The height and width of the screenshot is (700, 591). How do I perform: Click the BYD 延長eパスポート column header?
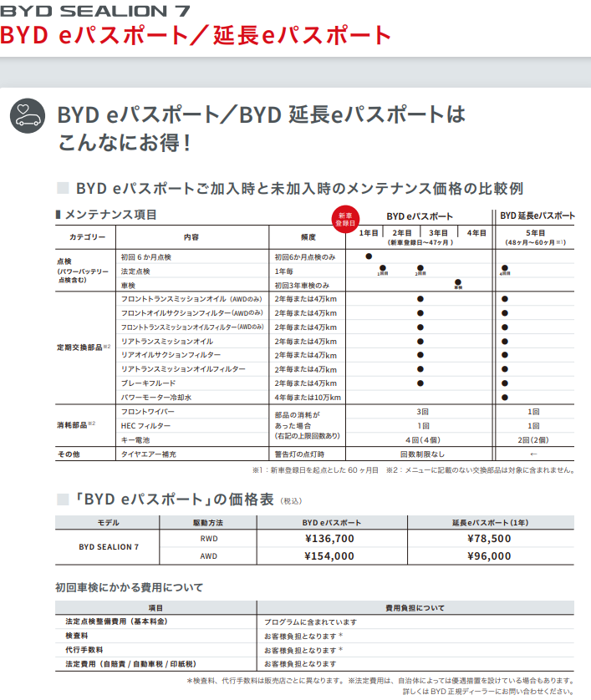pyautogui.click(x=538, y=216)
